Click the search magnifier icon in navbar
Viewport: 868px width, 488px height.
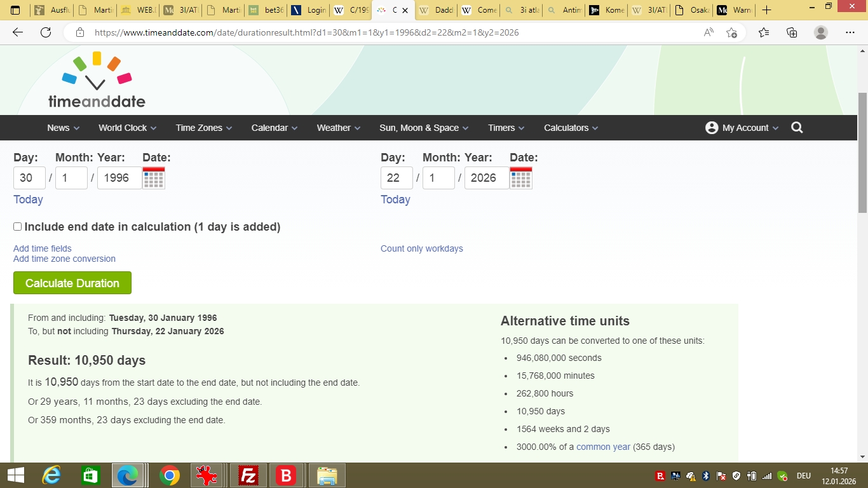pos(797,128)
